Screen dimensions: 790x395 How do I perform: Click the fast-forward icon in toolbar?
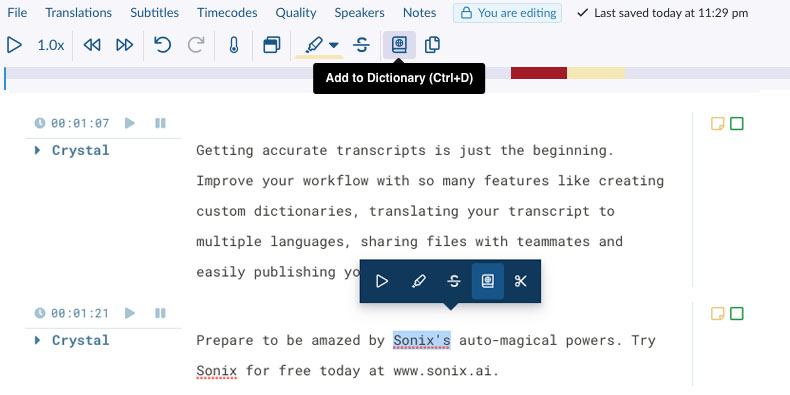(124, 45)
